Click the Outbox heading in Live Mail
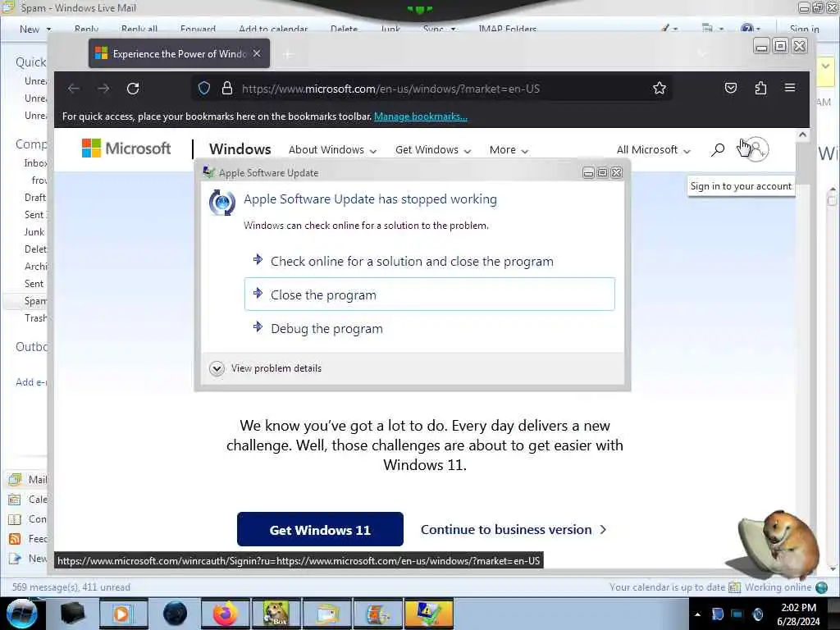This screenshot has width=840, height=630. pos(32,347)
